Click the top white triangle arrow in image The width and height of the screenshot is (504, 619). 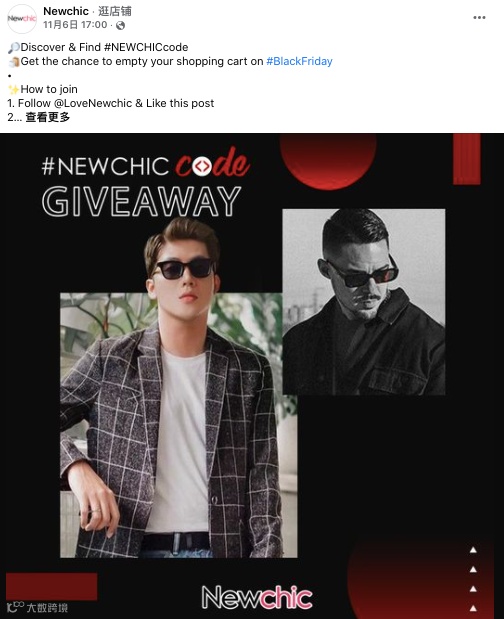[473, 550]
